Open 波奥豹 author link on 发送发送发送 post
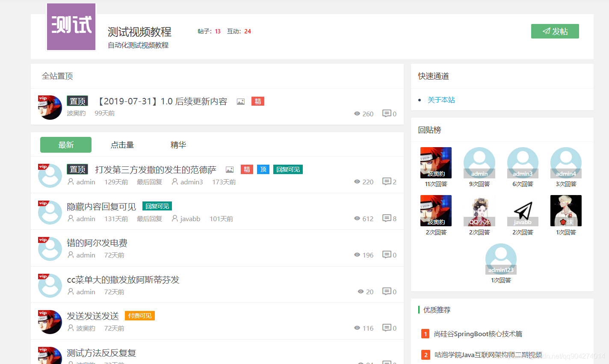This screenshot has width=609, height=364. pos(86,328)
